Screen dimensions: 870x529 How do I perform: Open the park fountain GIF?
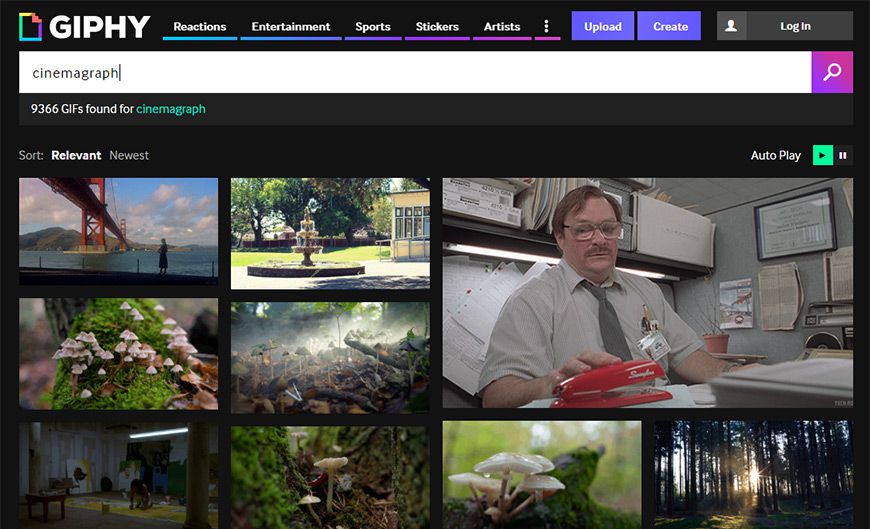click(330, 233)
